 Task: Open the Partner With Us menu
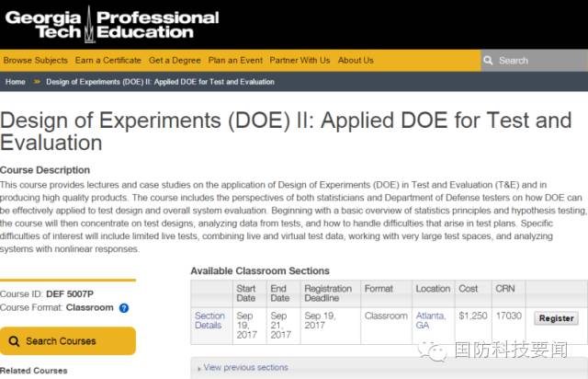(300, 61)
